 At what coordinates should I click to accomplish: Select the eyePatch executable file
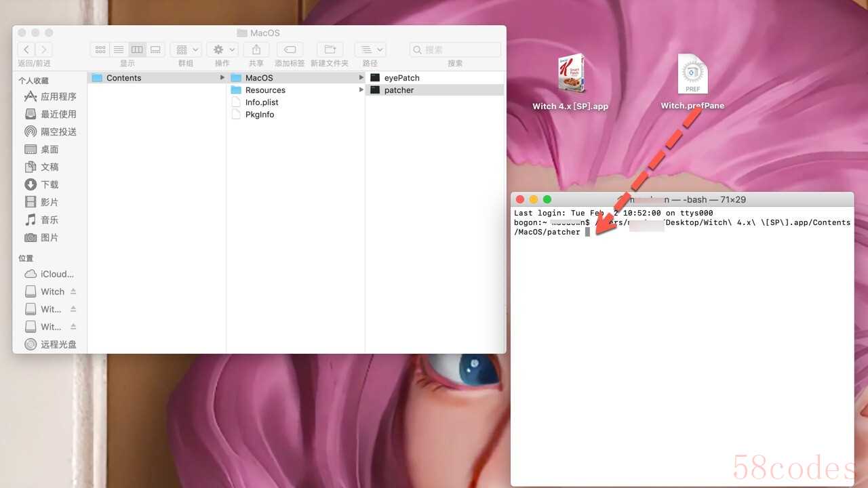(401, 78)
